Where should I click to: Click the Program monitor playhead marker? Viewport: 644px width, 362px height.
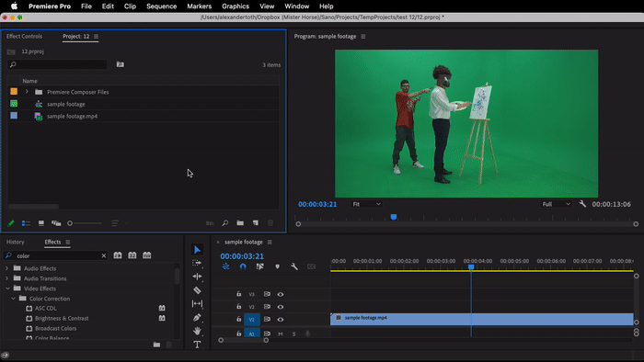click(394, 217)
